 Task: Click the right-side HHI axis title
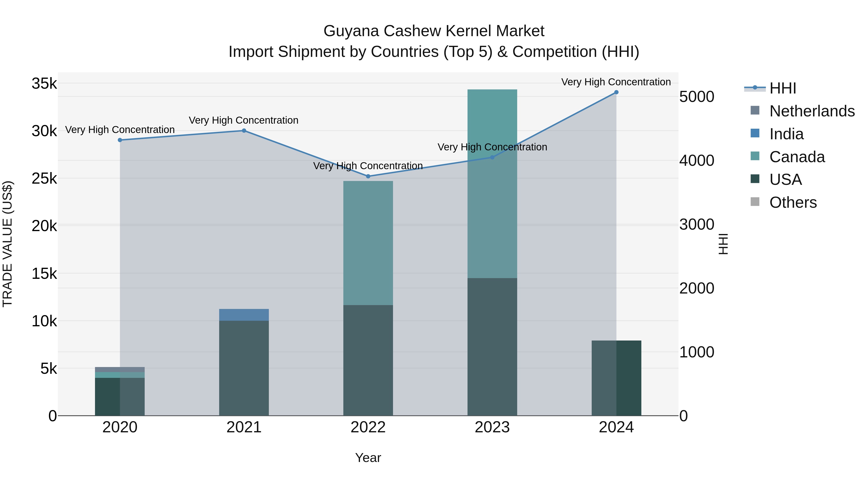(723, 244)
